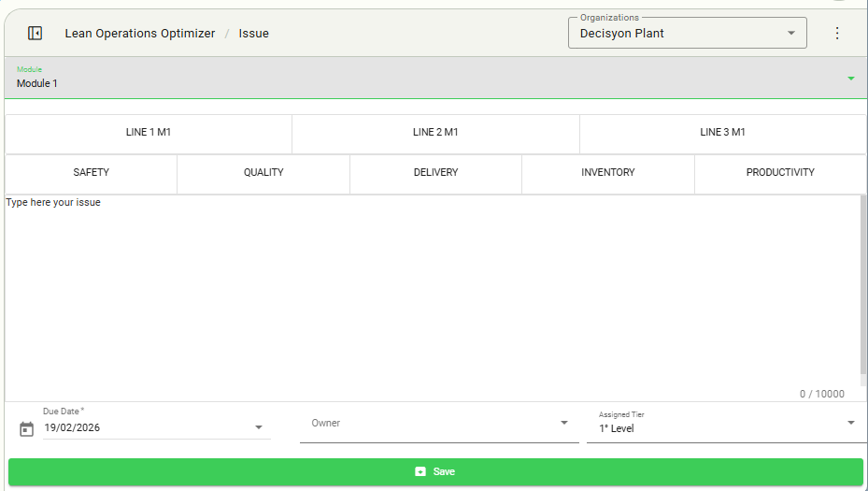Click the calendar icon beside Due Date
This screenshot has width=868, height=491.
tap(26, 429)
